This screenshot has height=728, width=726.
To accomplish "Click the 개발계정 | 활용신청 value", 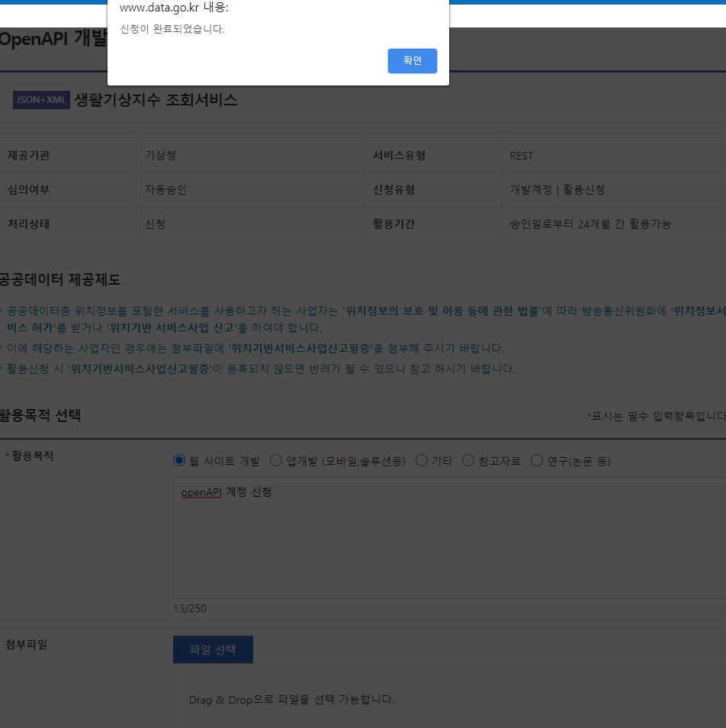I will (557, 189).
